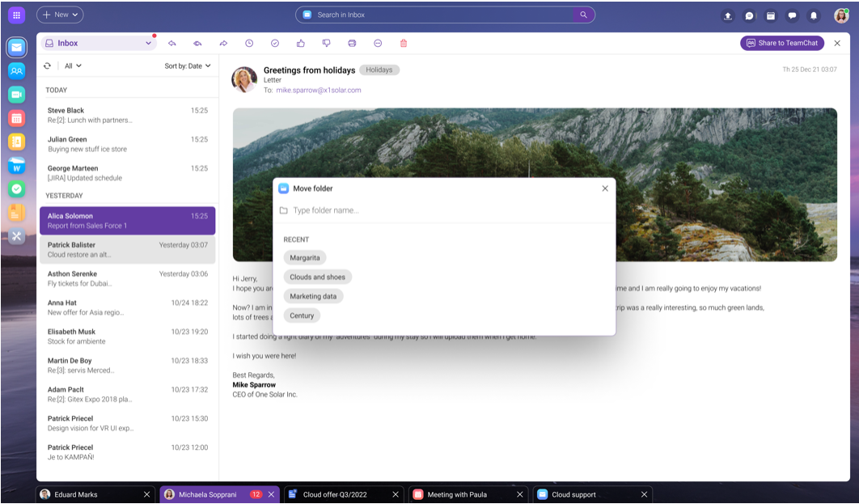Image resolution: width=859 pixels, height=504 pixels.
Task: Expand the New dropdown button
Action: [x=61, y=15]
